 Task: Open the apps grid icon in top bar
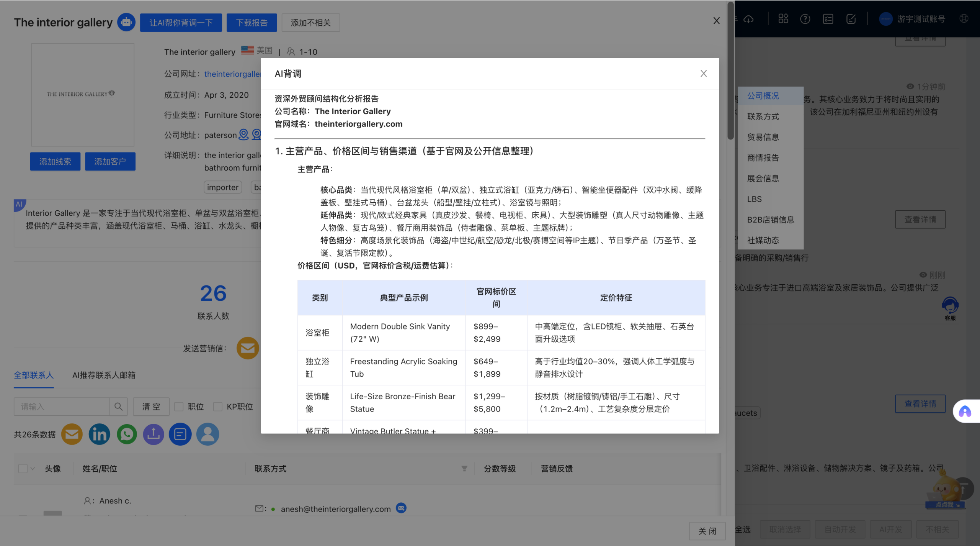783,18
